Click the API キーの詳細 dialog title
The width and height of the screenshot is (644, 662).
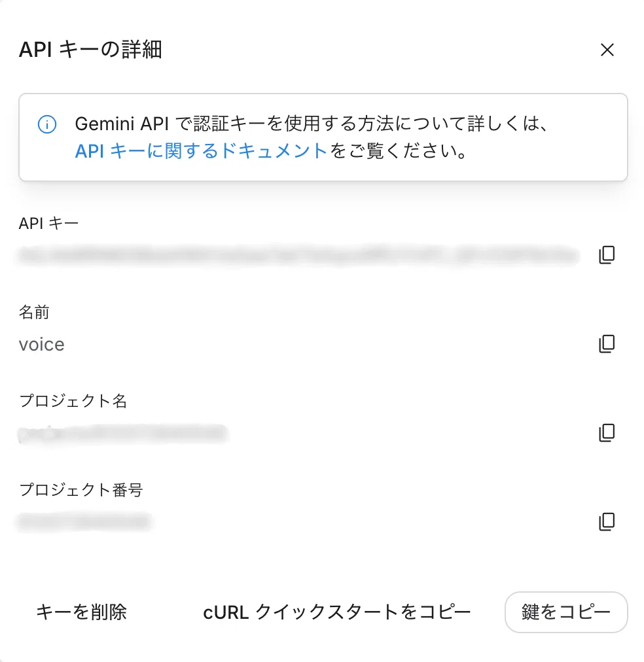90,50
